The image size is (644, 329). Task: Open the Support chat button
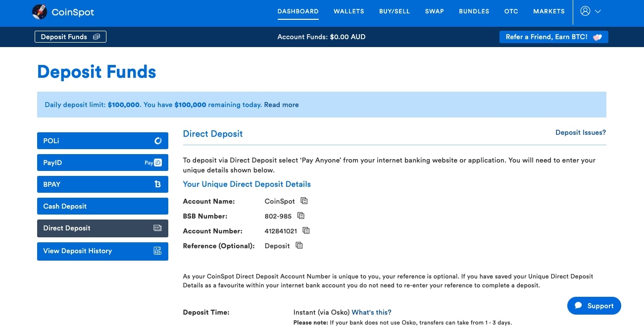click(x=594, y=306)
